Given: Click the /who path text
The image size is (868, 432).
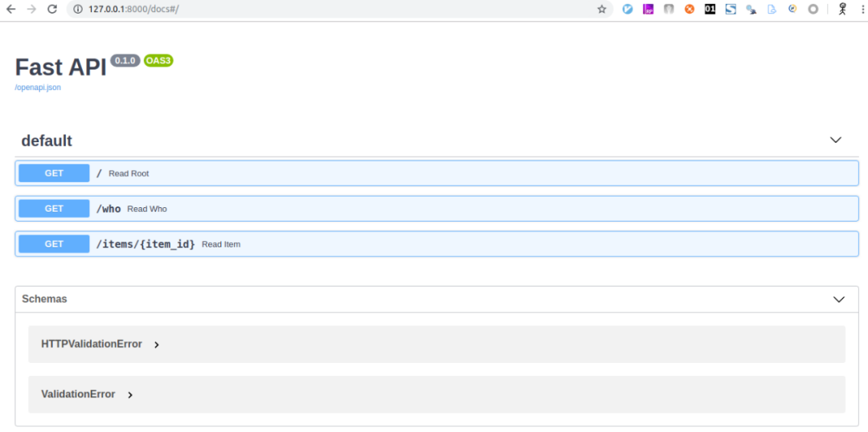Looking at the screenshot, I should coord(108,209).
